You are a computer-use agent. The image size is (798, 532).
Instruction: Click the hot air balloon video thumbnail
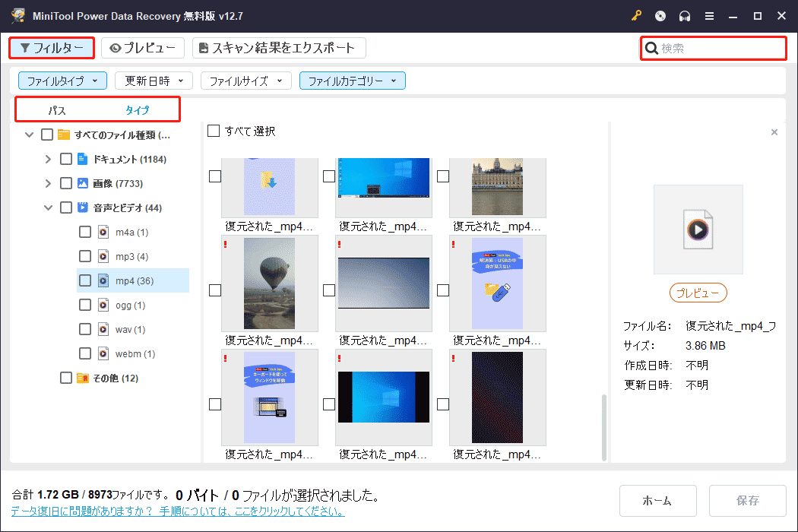[270, 283]
